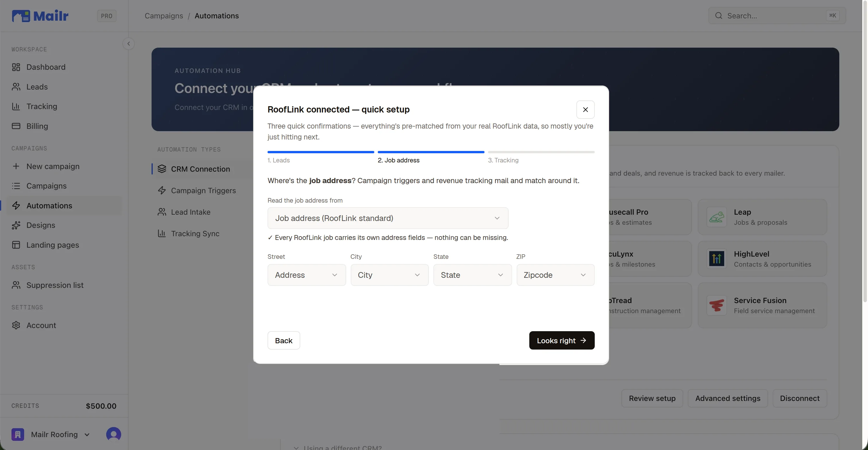Click the Service Fusion red logo icon

click(716, 306)
